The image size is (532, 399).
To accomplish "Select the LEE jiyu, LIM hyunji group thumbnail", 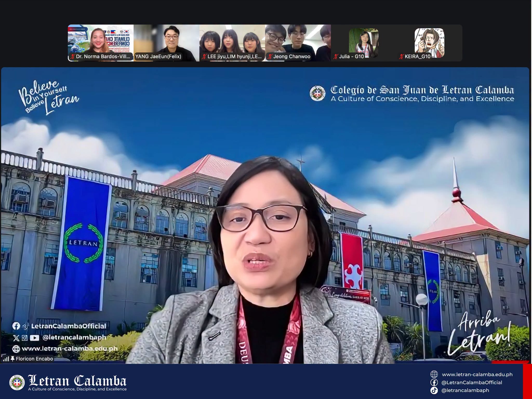I will 232,43.
